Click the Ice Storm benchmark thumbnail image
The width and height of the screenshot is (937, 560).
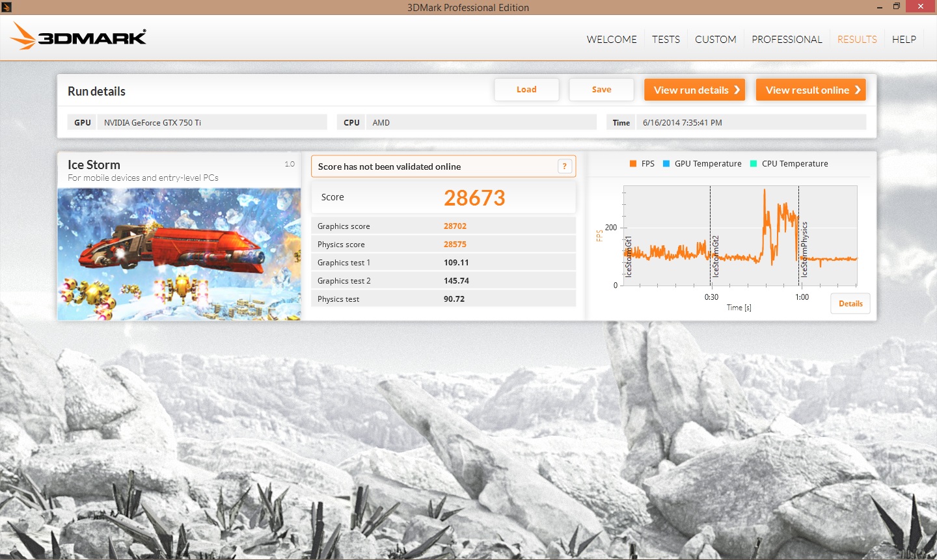179,254
